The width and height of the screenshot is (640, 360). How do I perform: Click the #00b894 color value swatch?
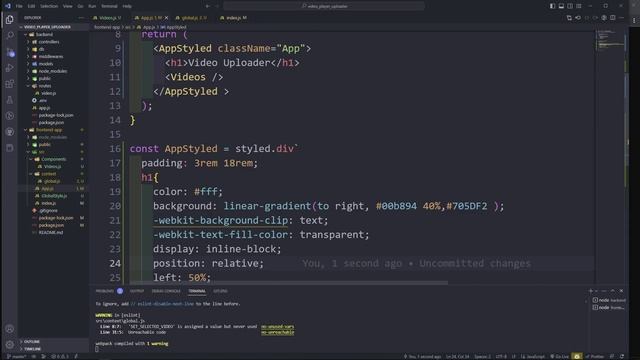(x=396, y=206)
